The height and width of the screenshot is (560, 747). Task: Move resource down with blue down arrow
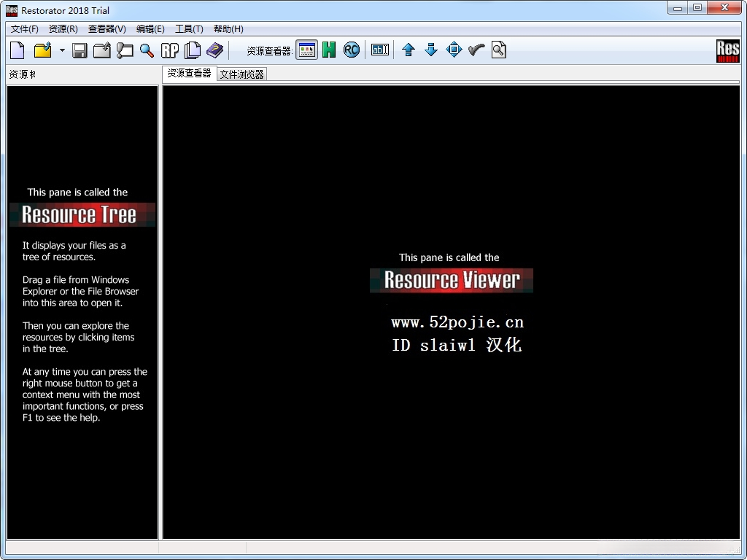[x=431, y=50]
